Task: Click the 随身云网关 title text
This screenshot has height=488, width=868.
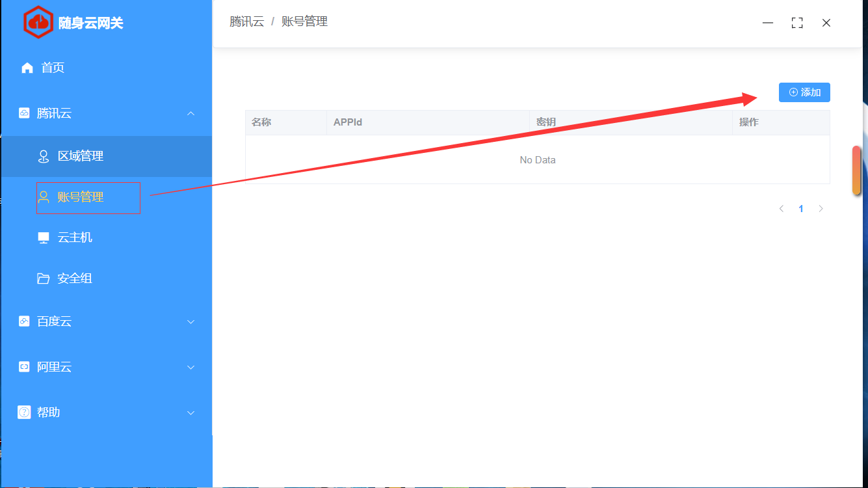Action: [90, 23]
